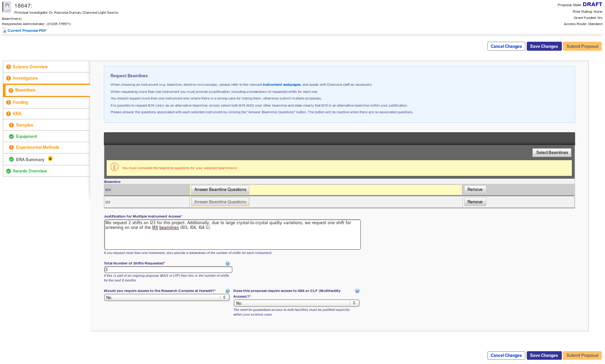Click the download arrow icon for Current Proposal PDF

(x=4, y=31)
